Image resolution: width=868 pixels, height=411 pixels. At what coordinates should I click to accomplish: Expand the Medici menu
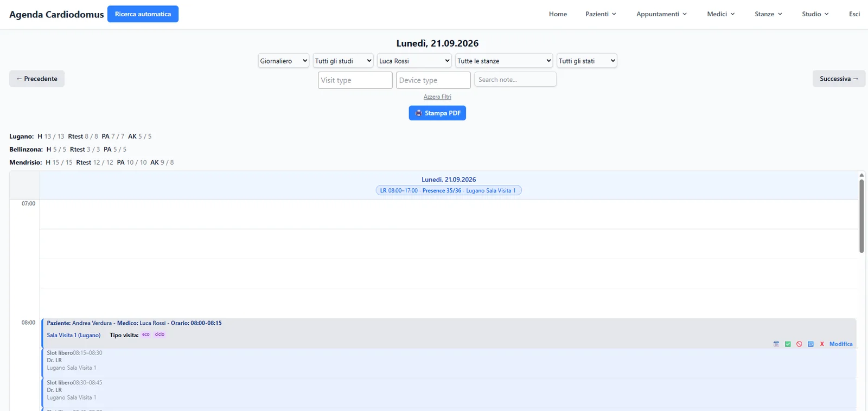(720, 14)
